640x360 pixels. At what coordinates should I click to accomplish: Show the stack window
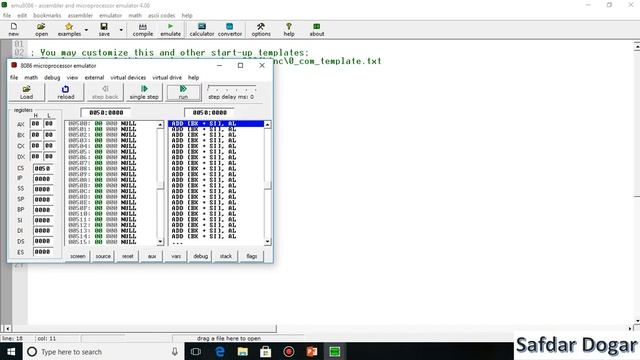[x=226, y=256]
